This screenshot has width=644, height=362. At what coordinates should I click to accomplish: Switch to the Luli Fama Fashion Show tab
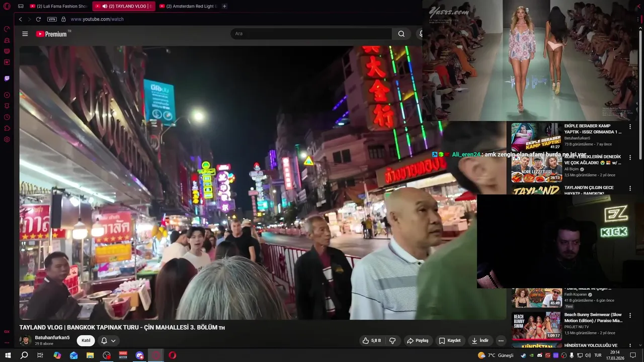coord(58,6)
